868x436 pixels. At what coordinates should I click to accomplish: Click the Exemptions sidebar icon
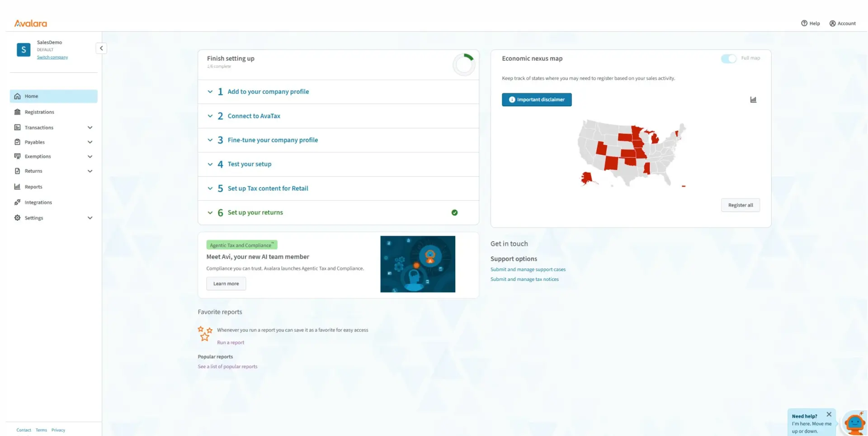pyautogui.click(x=17, y=156)
